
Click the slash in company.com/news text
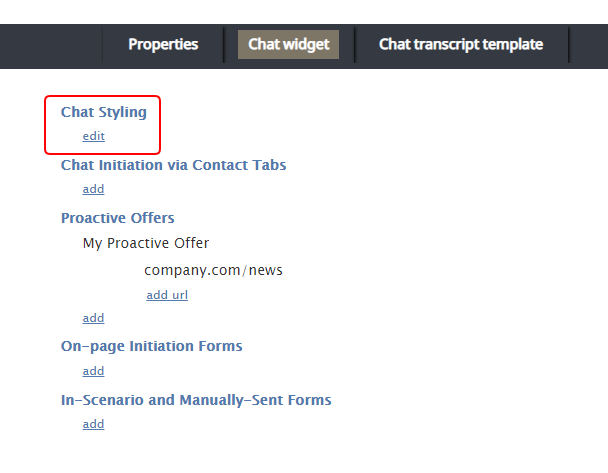(x=244, y=270)
